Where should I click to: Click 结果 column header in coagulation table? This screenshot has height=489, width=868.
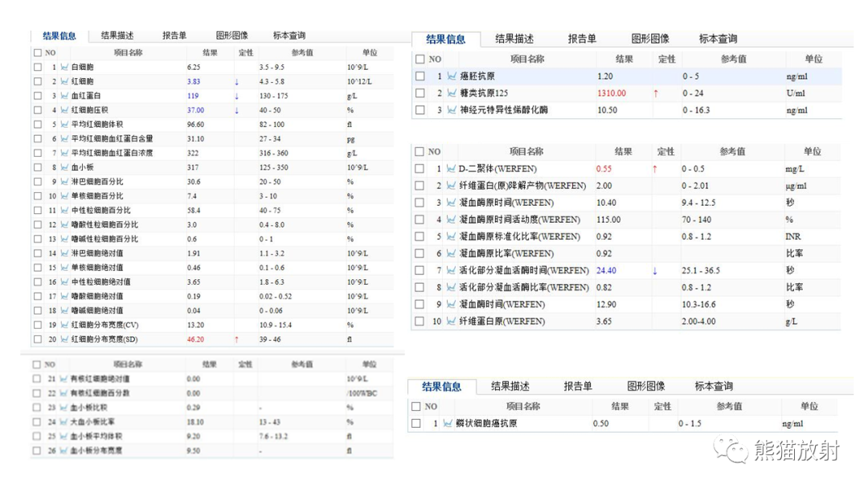click(624, 151)
